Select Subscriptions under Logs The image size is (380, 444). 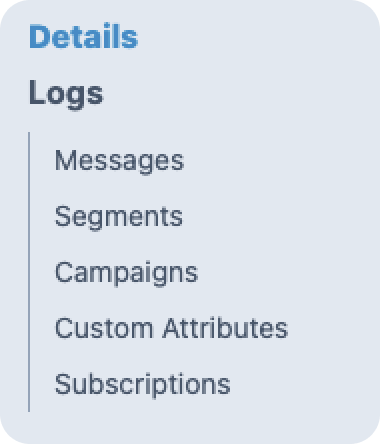(142, 385)
